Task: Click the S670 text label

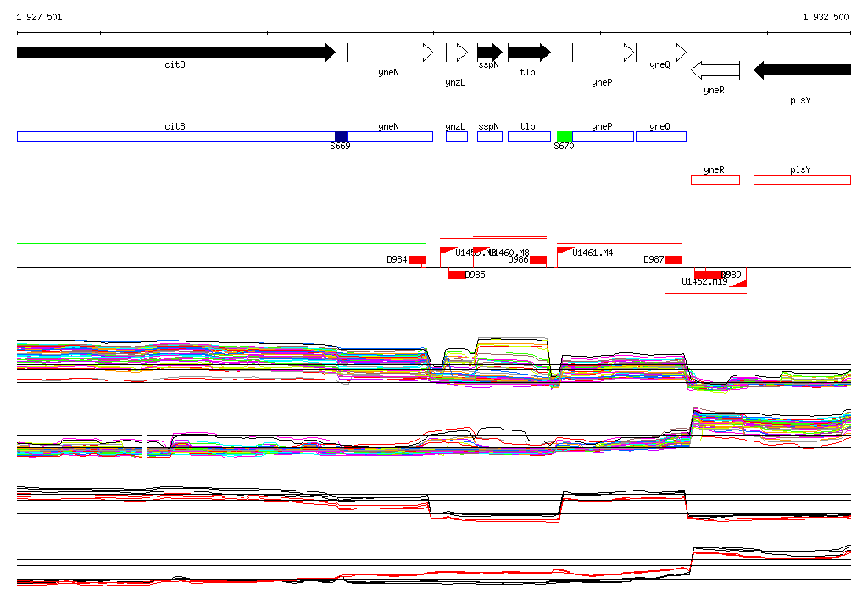Action: point(564,146)
